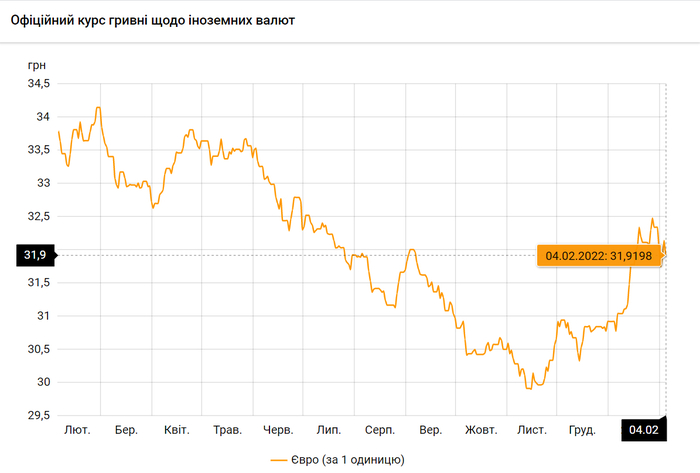Click the chart title about official hryvnia rate
The width and height of the screenshot is (700, 473).
[x=151, y=21]
